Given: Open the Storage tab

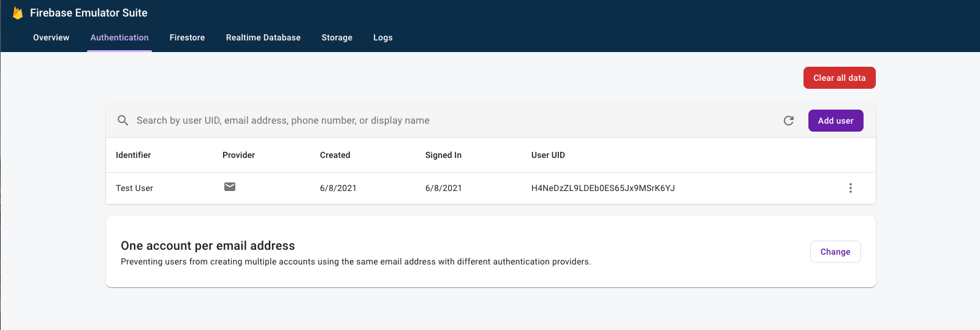Looking at the screenshot, I should click(336, 37).
